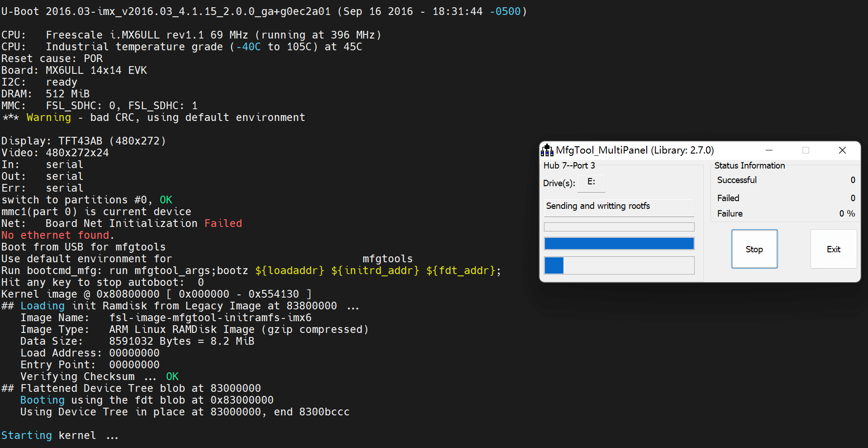Click the 'Status Information' group heading
868x448 pixels.
point(749,166)
